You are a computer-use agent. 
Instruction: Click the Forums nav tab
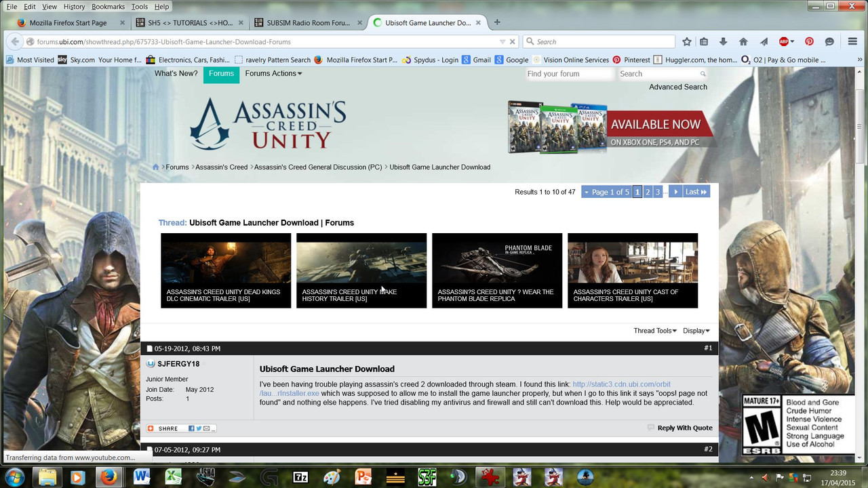pos(221,74)
